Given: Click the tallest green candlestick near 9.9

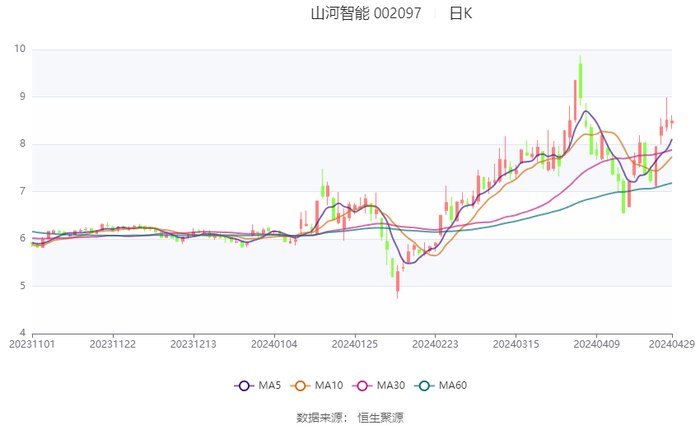Looking at the screenshot, I should point(580,80).
